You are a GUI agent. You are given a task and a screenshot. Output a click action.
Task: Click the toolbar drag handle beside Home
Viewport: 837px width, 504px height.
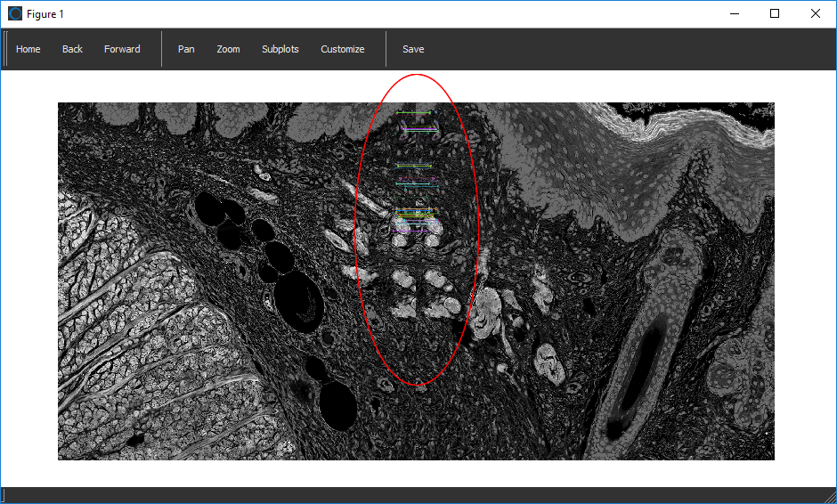pyautogui.click(x=6, y=49)
